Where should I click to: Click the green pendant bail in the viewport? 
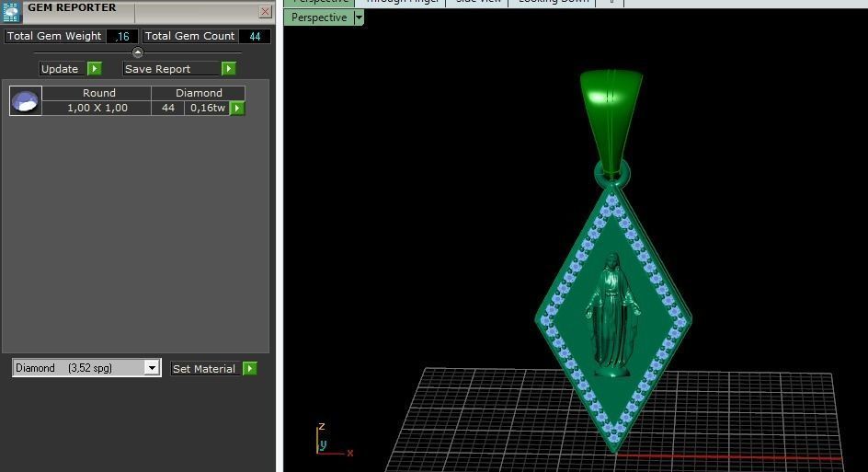[x=611, y=121]
